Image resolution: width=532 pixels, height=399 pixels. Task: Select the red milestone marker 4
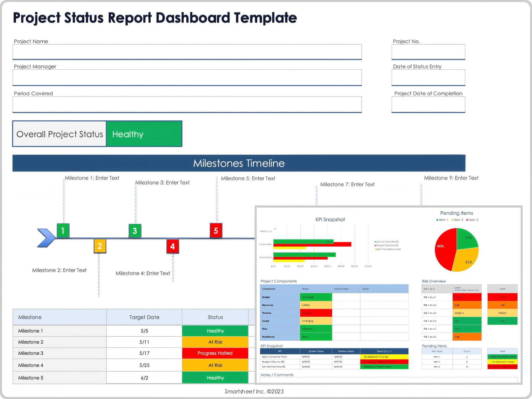(x=173, y=246)
